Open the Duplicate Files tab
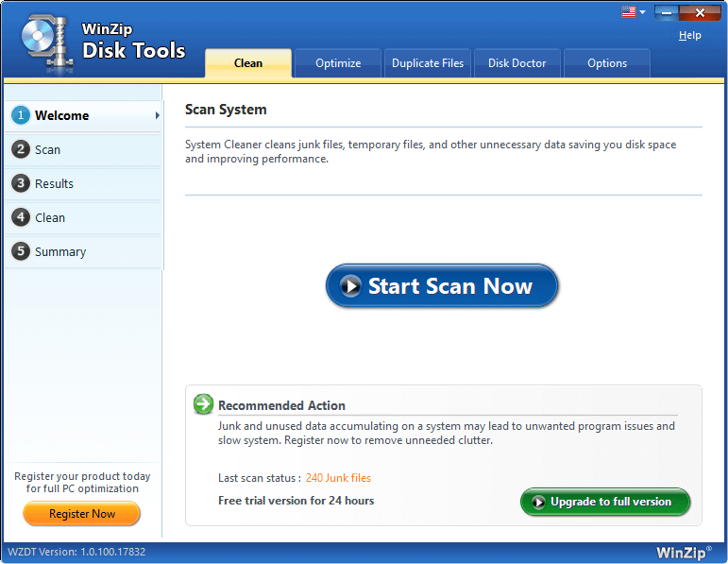Viewport: 728px width, 564px height. tap(428, 63)
